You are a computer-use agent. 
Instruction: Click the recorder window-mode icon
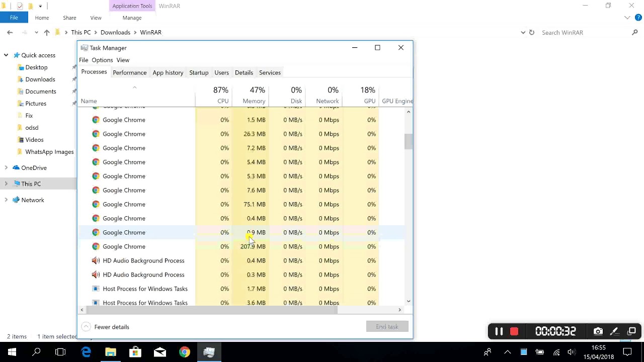click(632, 331)
